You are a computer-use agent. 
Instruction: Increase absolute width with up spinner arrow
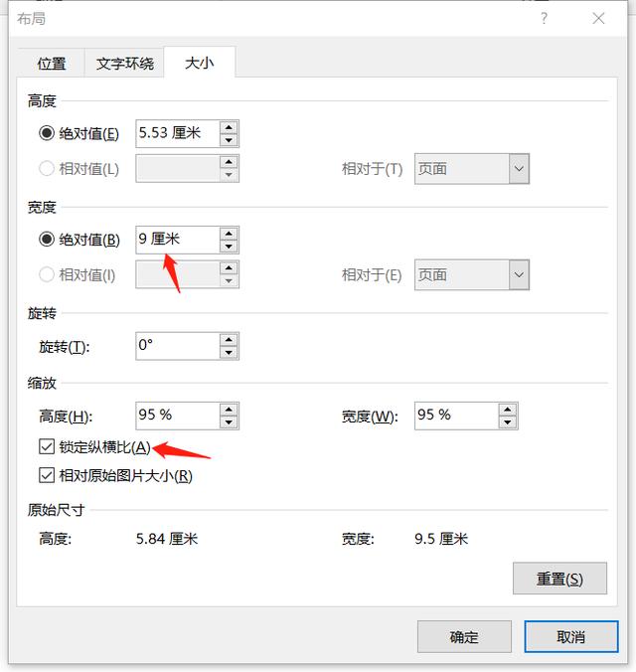point(230,234)
